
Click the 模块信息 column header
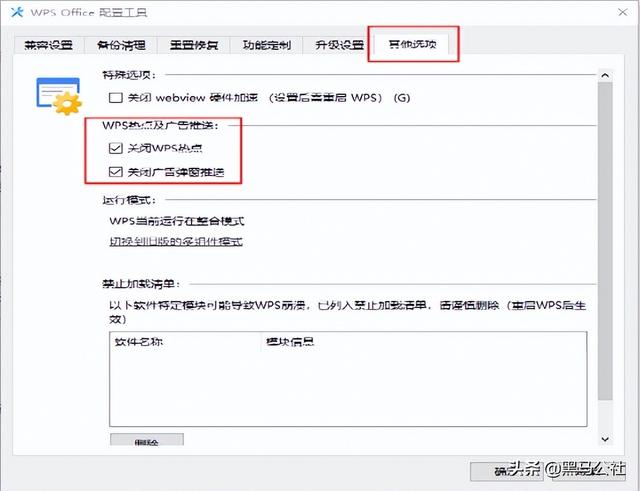click(424, 342)
